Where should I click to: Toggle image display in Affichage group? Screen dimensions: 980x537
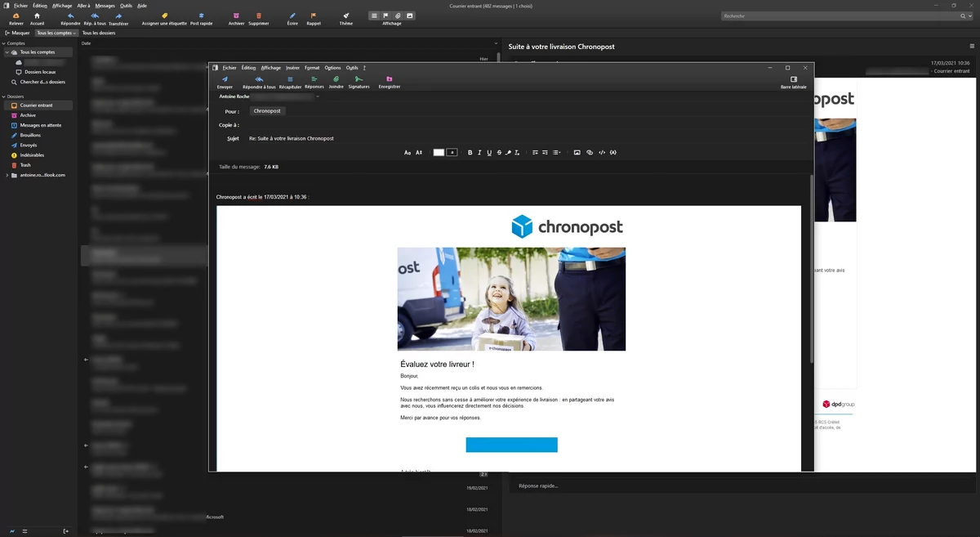coord(410,16)
